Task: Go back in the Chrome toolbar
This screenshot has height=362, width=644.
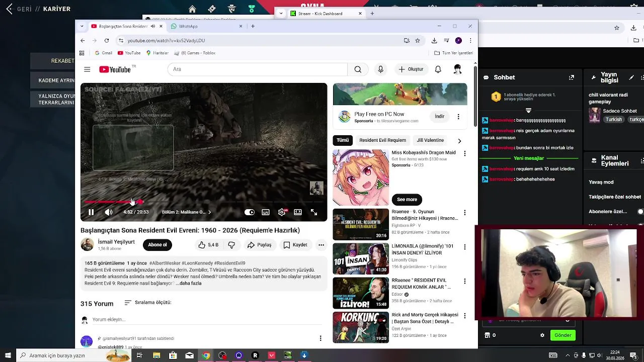Action: [x=83, y=40]
